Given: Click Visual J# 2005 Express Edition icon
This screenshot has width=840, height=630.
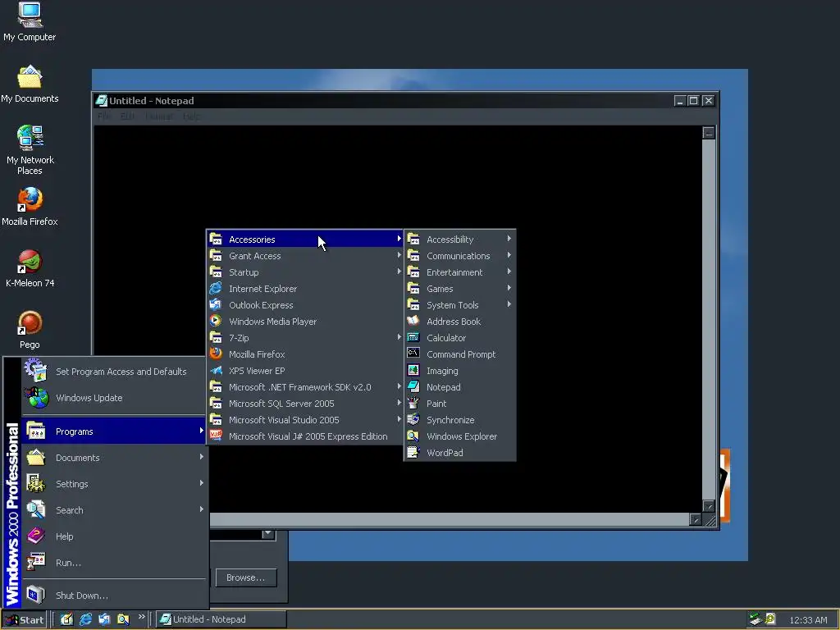Looking at the screenshot, I should click(216, 436).
